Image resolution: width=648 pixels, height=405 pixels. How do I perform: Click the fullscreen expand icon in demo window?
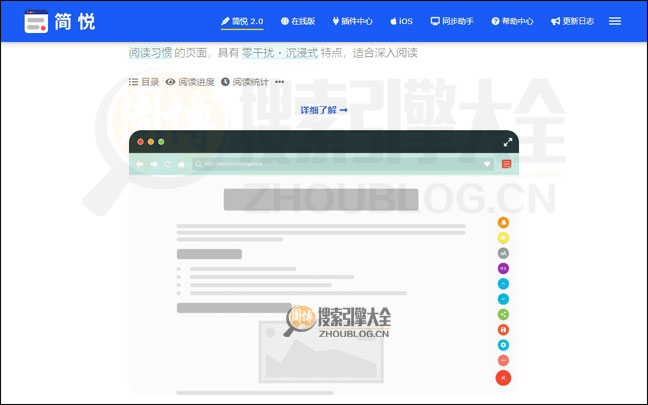point(508,142)
